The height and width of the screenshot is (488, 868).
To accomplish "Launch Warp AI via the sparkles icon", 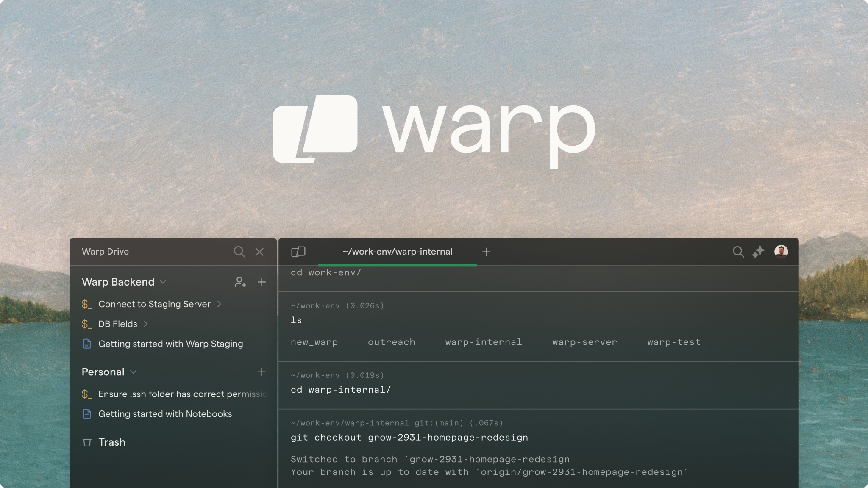I will pyautogui.click(x=759, y=252).
